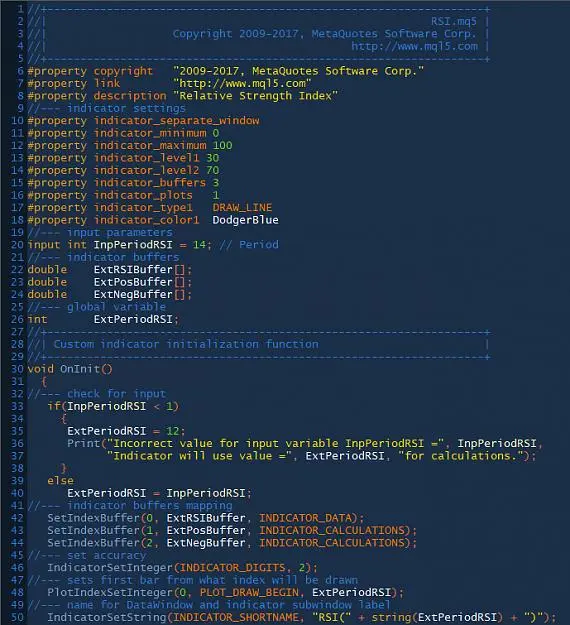Click the "http://www.mql5.com" property link string
570x625 pixels.
242,83
